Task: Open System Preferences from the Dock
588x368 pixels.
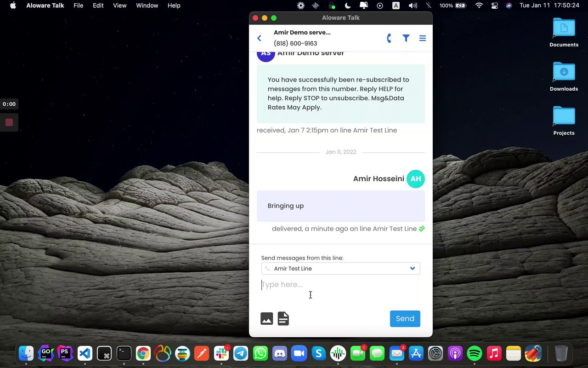Action: pos(435,353)
